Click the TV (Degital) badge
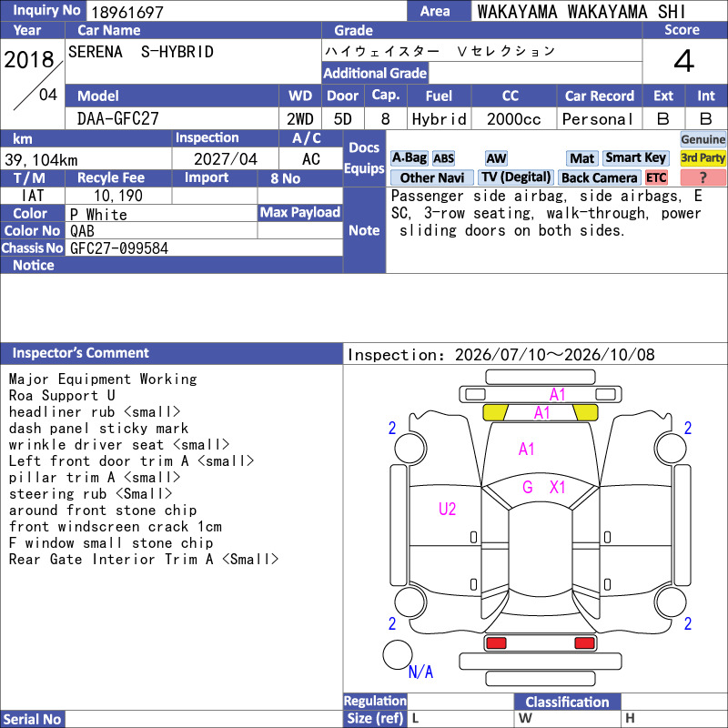Viewport: 728px width, 728px height. tap(516, 177)
